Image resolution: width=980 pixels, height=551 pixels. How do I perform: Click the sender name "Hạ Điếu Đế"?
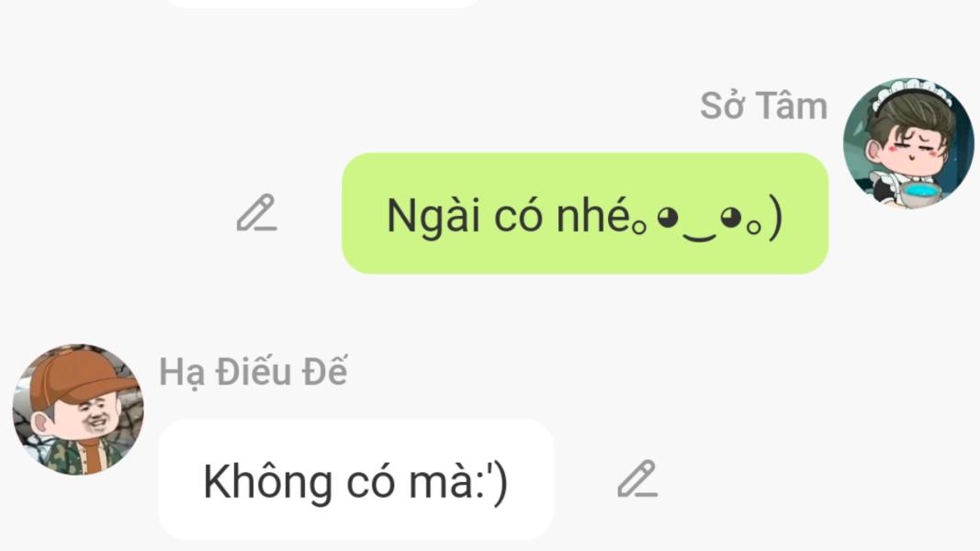coord(253,372)
